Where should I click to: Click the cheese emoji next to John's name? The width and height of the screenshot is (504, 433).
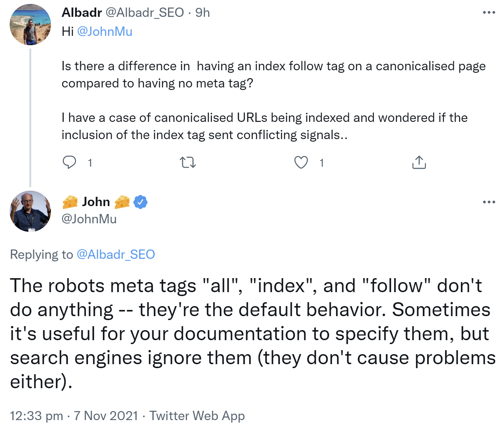click(x=70, y=202)
